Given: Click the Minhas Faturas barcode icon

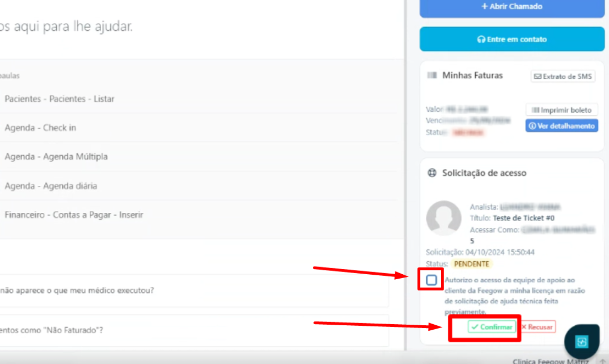Looking at the screenshot, I should pyautogui.click(x=432, y=76).
